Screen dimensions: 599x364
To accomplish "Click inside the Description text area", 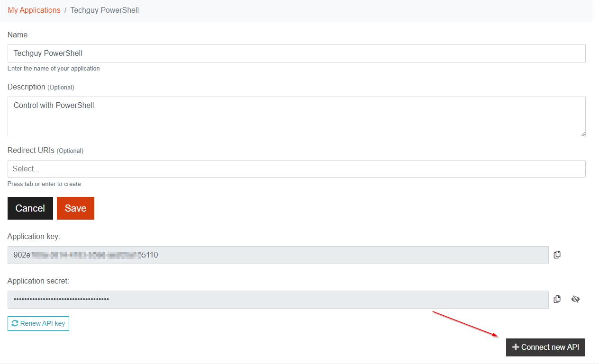I will click(x=296, y=117).
